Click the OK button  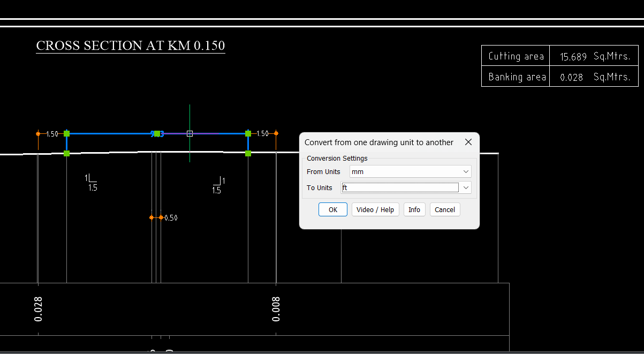332,209
